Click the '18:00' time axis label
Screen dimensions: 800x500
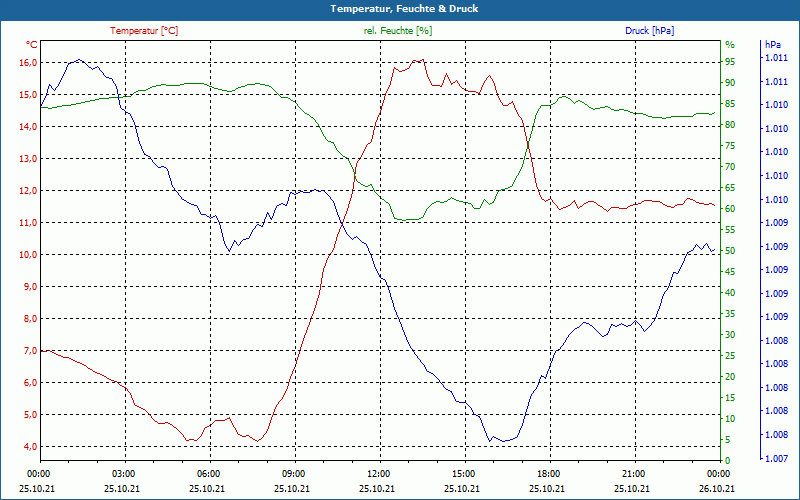(548, 474)
